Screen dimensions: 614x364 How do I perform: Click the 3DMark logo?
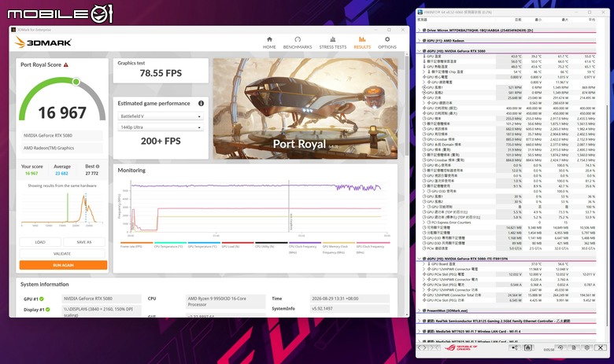point(43,42)
